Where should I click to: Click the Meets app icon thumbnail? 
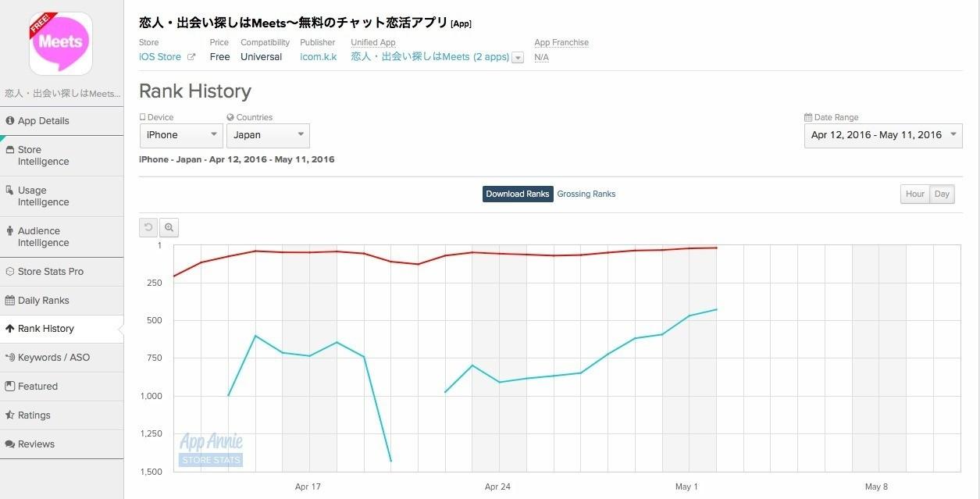[x=61, y=43]
